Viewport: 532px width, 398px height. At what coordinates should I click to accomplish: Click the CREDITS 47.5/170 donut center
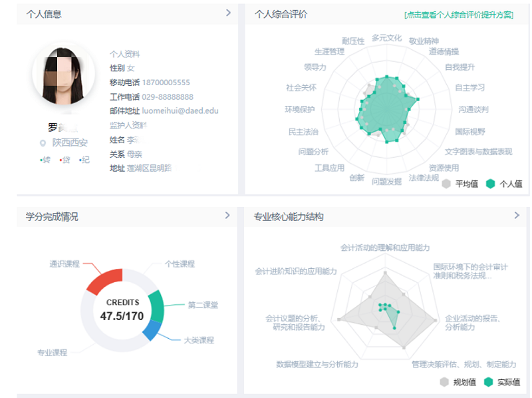pos(122,310)
